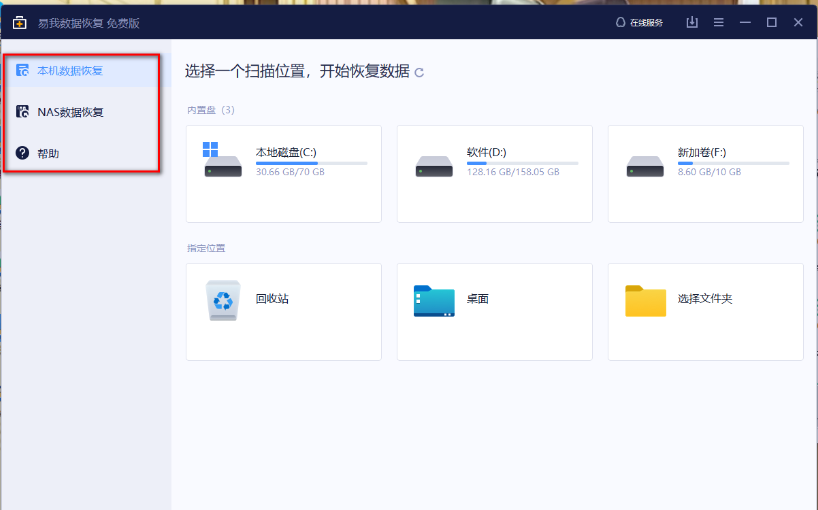Screen dimensions: 818x510
Task: Select the 桌面 desktop folder icon
Action: [x=434, y=300]
